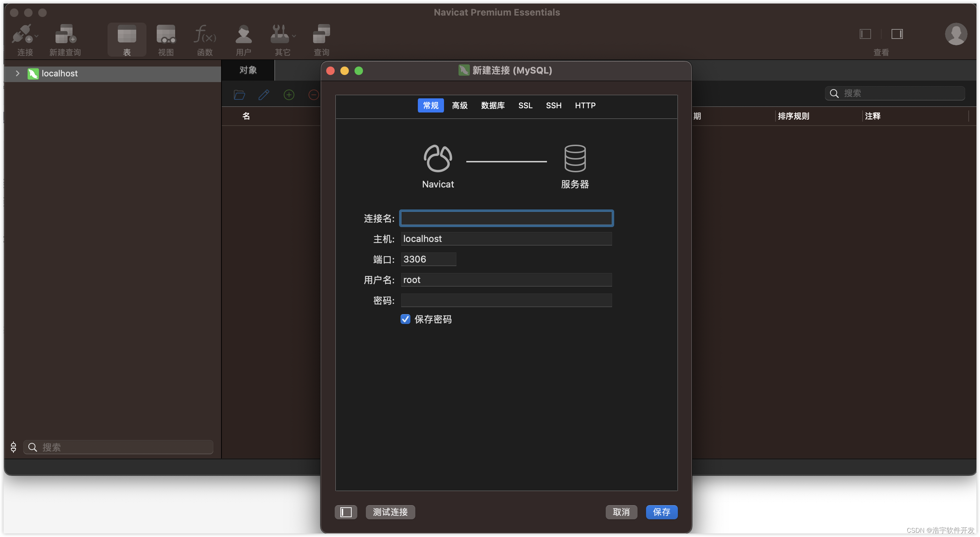Screen dimensions: 980x537
Task: Switch to the General (常规) tab
Action: (x=431, y=105)
